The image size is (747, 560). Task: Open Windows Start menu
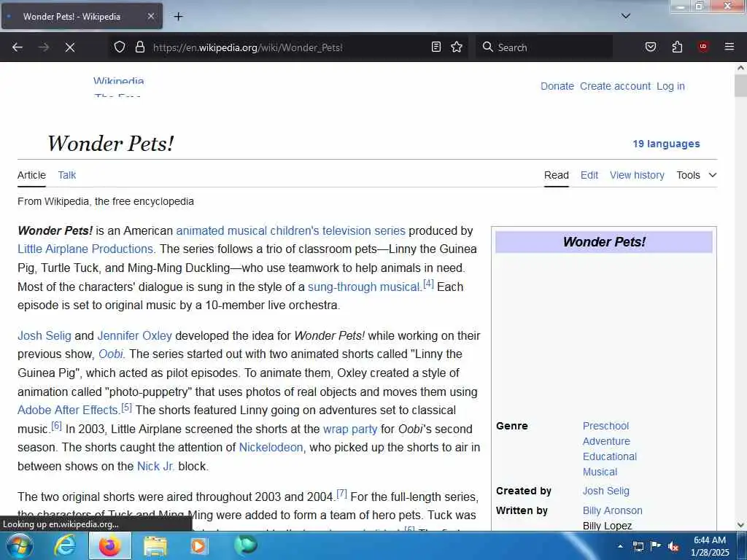tap(18, 545)
